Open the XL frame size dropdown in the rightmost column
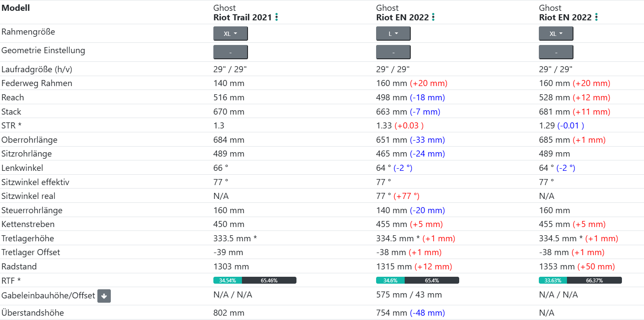 [x=556, y=34]
